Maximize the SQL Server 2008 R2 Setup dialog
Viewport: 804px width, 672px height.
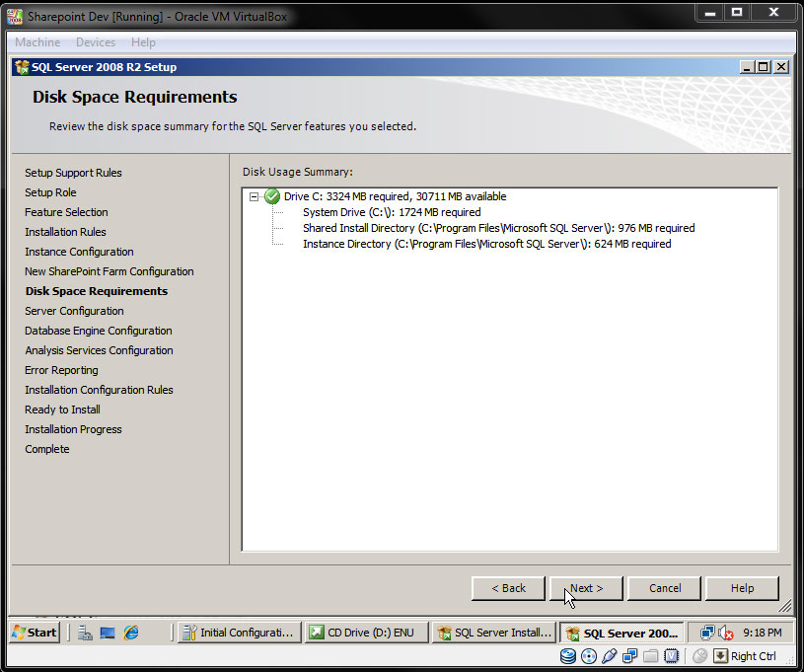[x=764, y=67]
